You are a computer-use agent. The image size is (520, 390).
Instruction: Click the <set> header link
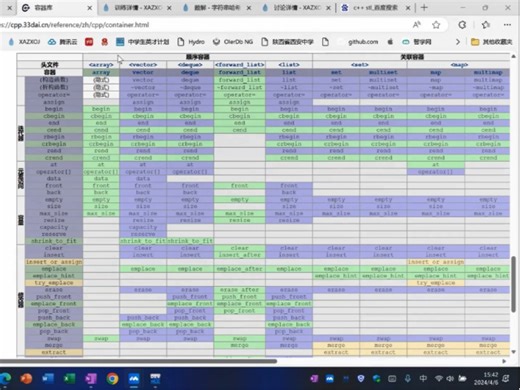click(x=360, y=65)
